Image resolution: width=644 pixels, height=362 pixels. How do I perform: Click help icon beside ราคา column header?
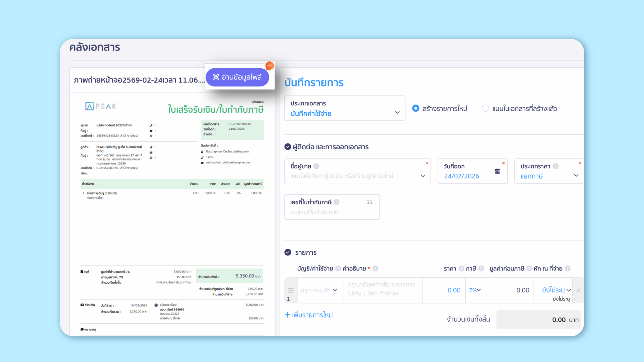pyautogui.click(x=461, y=268)
